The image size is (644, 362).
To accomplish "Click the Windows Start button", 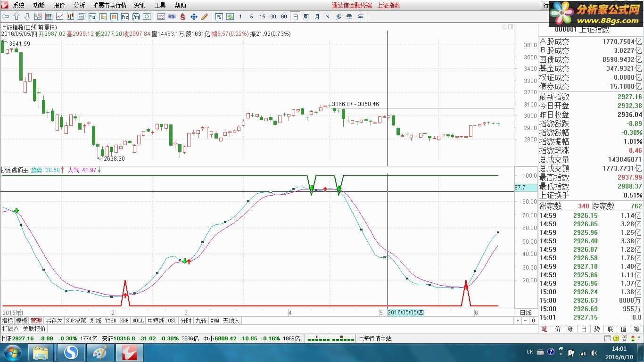I will coord(12,353).
